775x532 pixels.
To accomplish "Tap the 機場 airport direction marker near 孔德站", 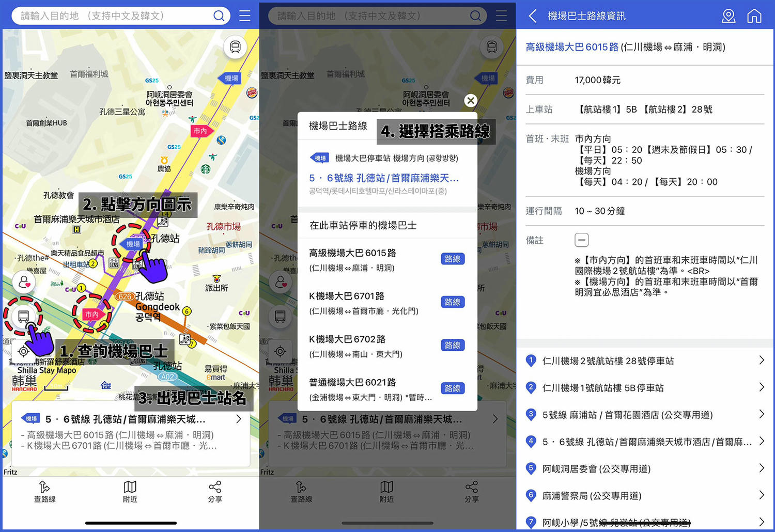I will (x=133, y=244).
